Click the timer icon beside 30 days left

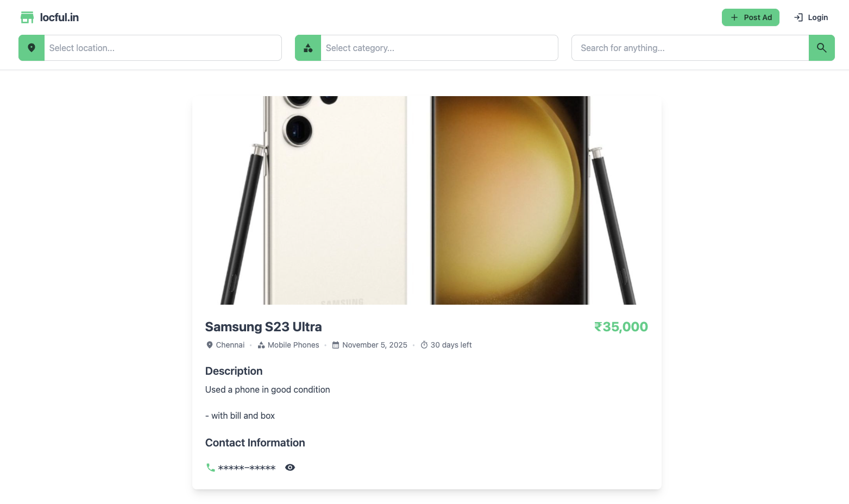point(424,345)
